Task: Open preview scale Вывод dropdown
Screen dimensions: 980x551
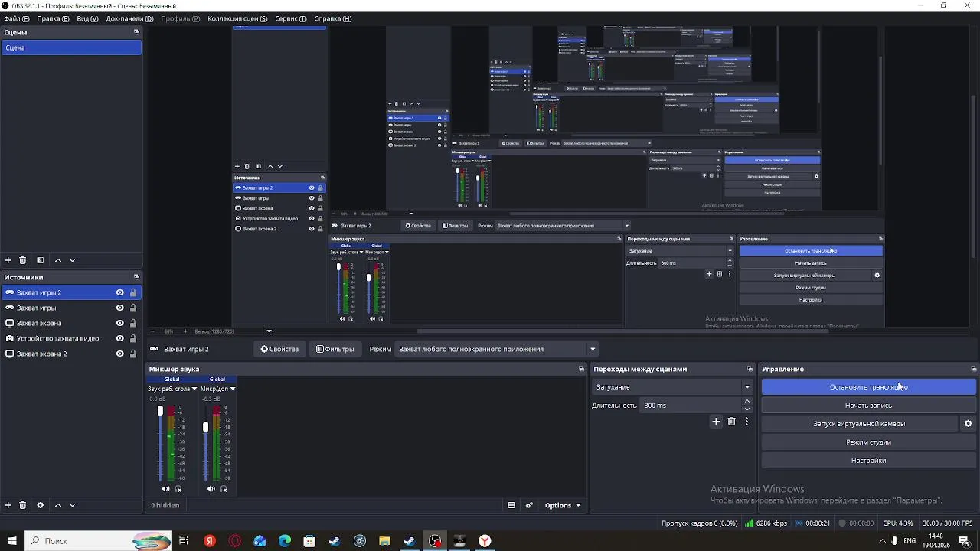Action: [x=269, y=331]
